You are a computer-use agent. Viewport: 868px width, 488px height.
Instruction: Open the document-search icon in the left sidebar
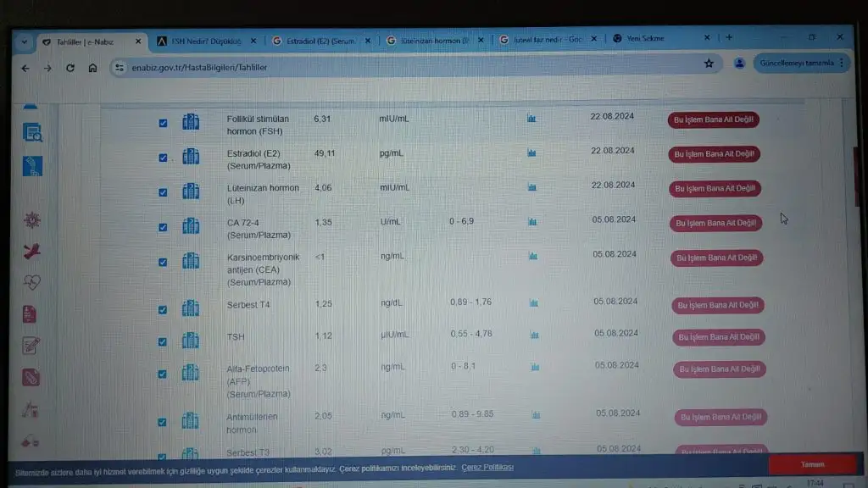coord(32,132)
